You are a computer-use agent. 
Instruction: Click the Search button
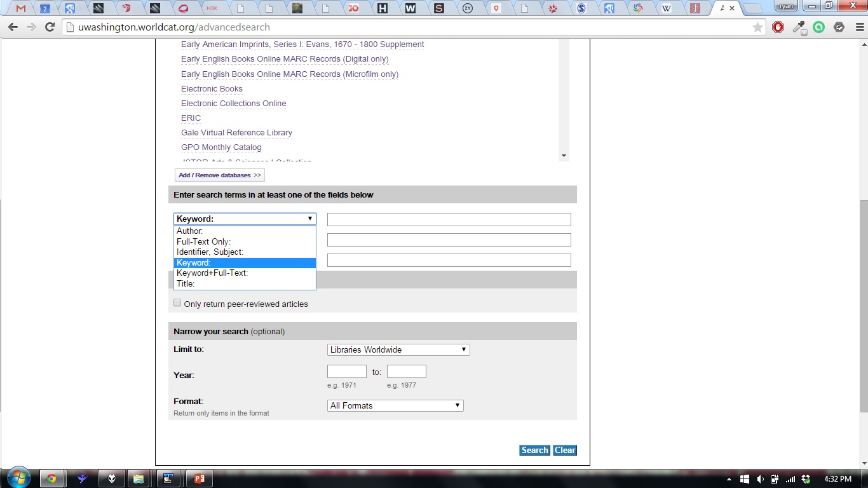[534, 450]
